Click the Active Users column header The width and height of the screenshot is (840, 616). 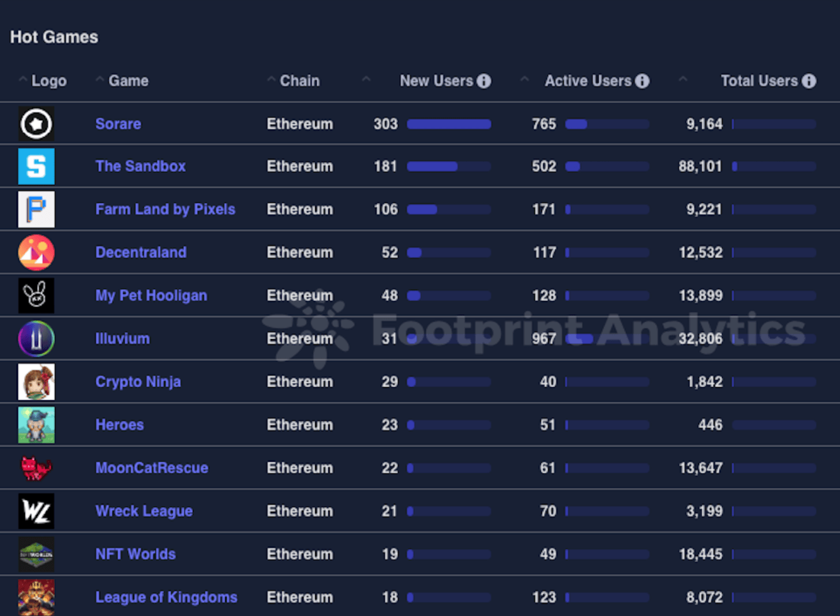point(588,81)
